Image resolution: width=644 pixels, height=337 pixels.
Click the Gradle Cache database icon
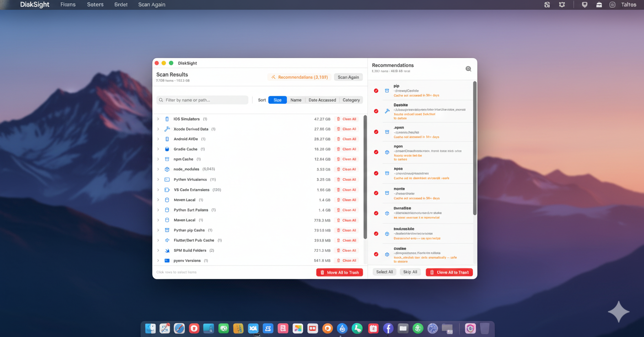pos(167,149)
